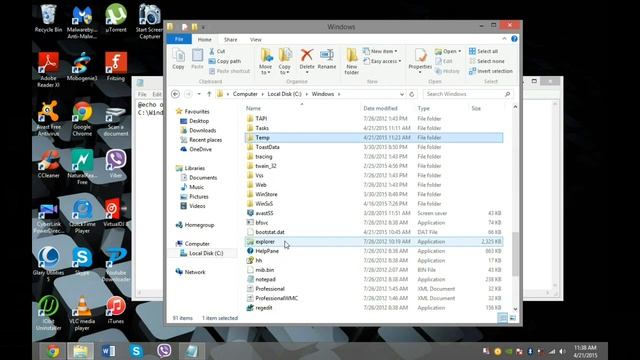Open iTunes desktop icon
The image size is (640, 360).
point(116,310)
